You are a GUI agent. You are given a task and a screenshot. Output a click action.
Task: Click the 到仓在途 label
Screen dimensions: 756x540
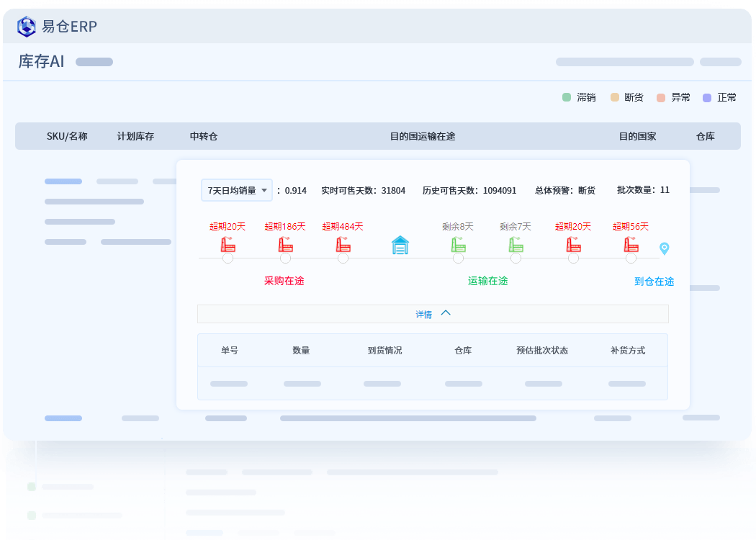(x=654, y=282)
